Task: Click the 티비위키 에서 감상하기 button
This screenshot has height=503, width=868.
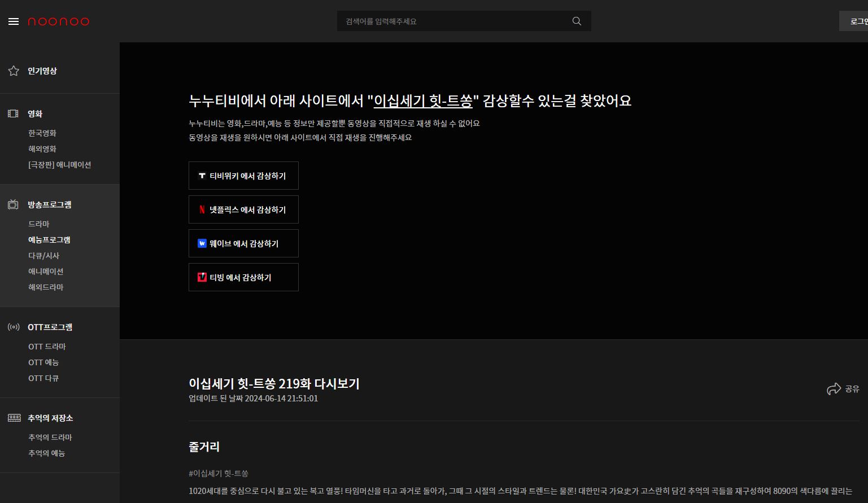Action: pyautogui.click(x=243, y=176)
